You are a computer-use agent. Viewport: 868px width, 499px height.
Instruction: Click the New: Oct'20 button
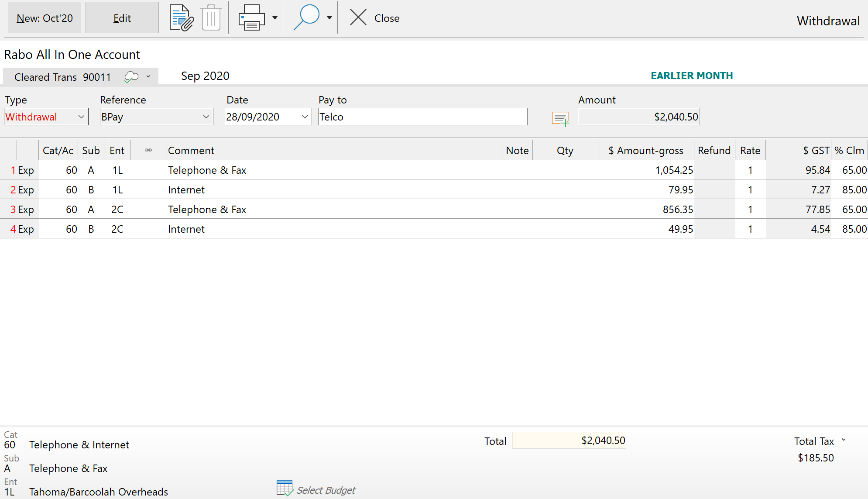click(x=45, y=18)
